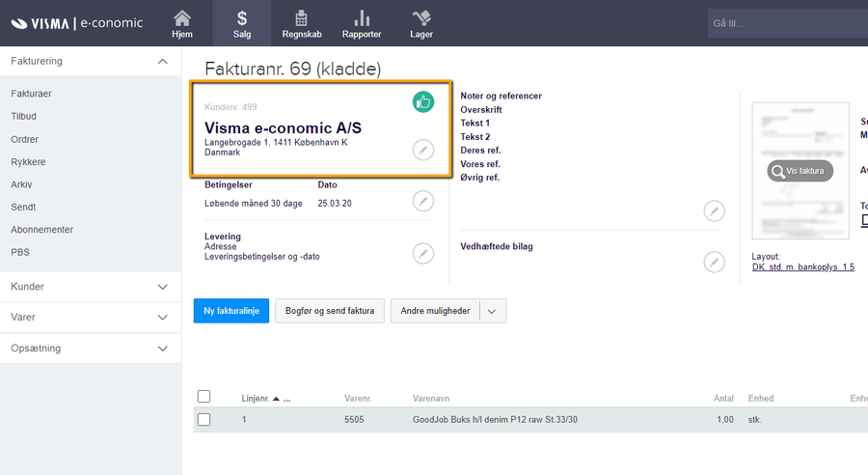The width and height of the screenshot is (868, 475).
Task: Edit Noter og referencer pencil icon
Action: click(714, 211)
